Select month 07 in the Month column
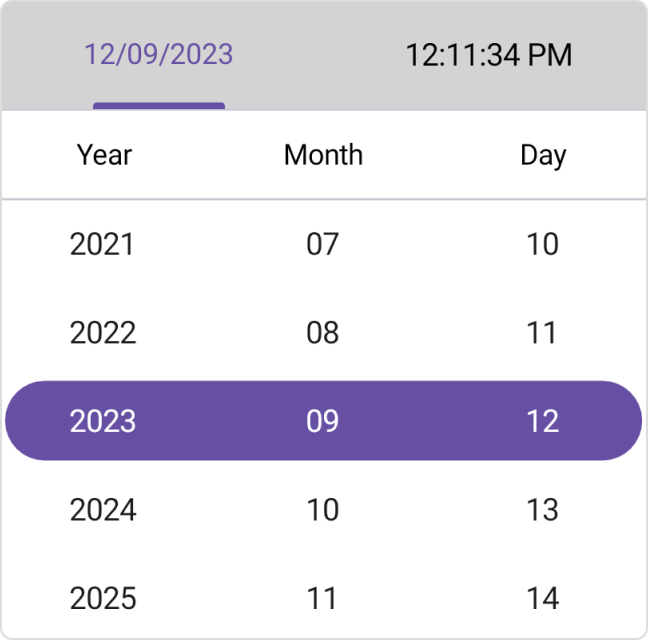Image resolution: width=648 pixels, height=640 pixels. 323,244
